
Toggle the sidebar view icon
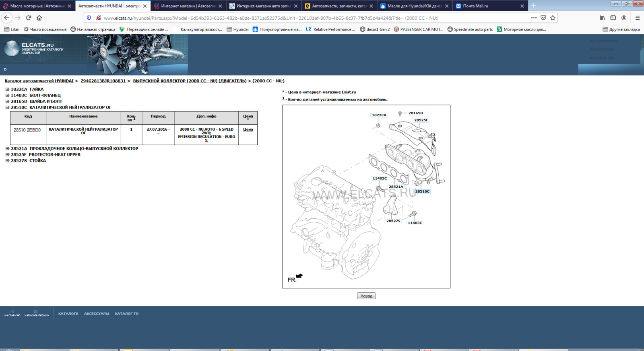point(613,18)
